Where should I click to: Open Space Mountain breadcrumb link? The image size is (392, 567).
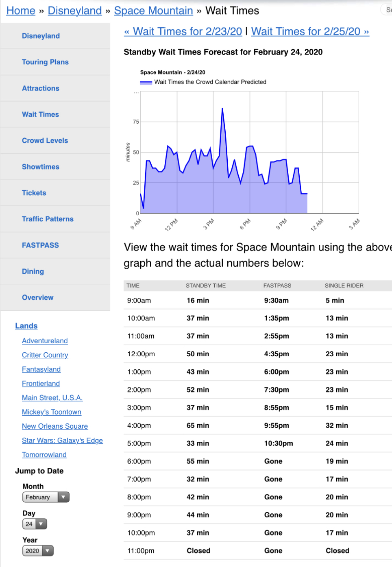point(153,11)
